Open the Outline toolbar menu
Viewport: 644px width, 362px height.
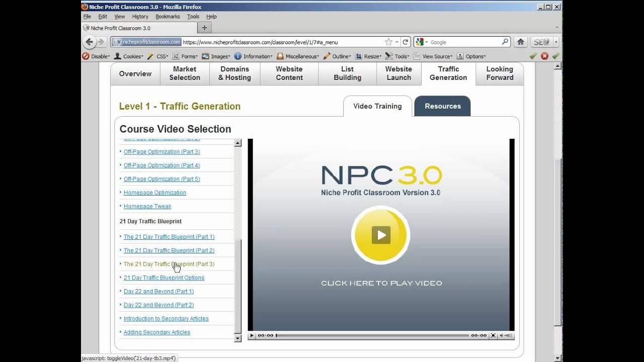(337, 56)
